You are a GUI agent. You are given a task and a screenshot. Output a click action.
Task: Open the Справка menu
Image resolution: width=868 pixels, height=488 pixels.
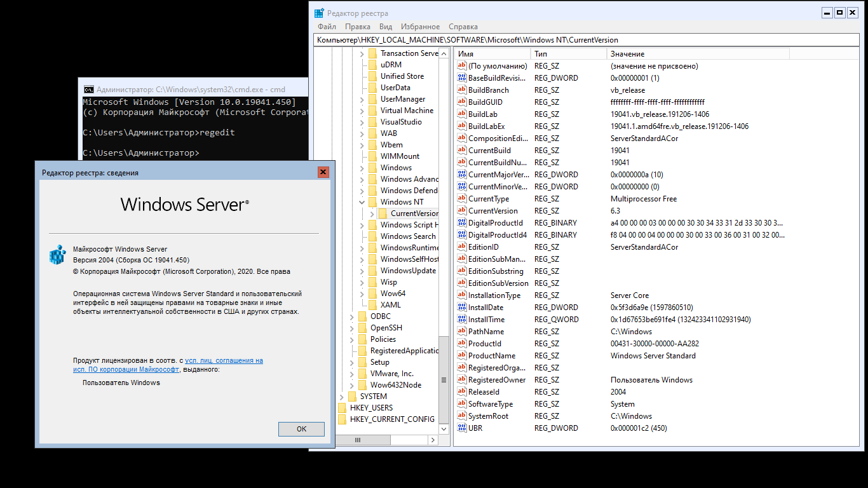[463, 27]
